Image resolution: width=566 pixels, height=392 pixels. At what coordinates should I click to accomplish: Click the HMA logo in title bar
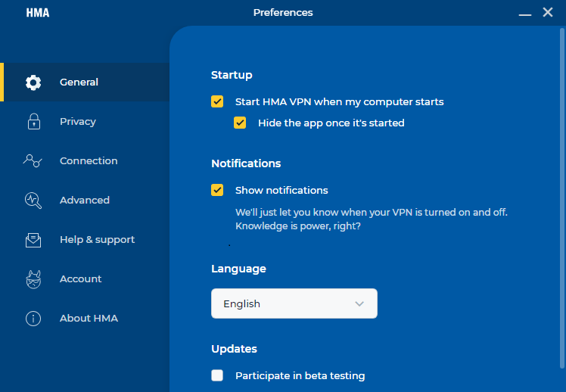pos(38,13)
